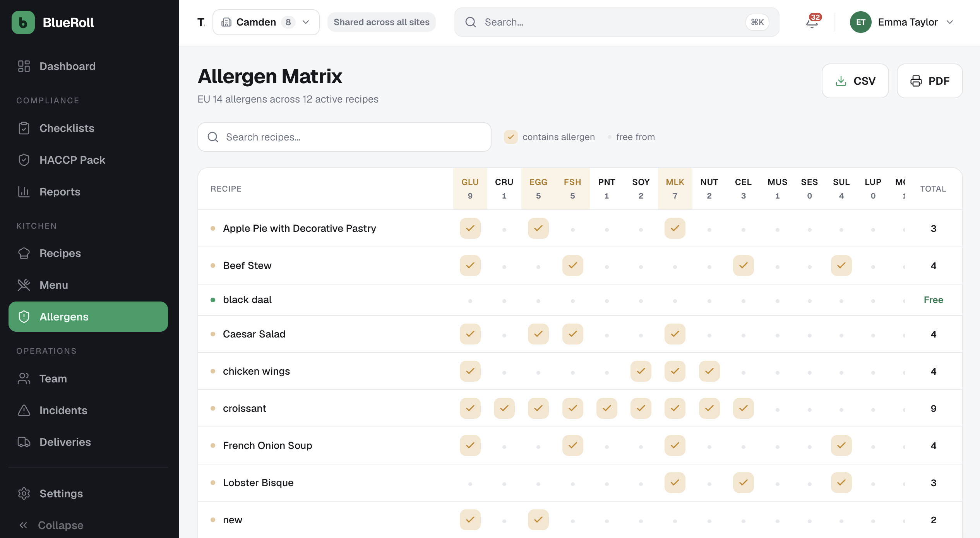980x538 pixels.
Task: Toggle CEL check for Lobster Bisque
Action: (x=744, y=483)
